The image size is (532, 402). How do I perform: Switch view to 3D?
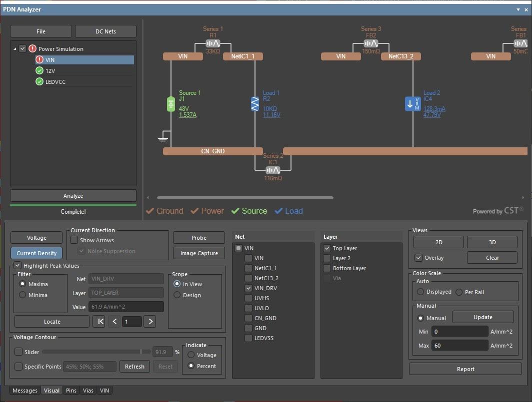pos(492,242)
